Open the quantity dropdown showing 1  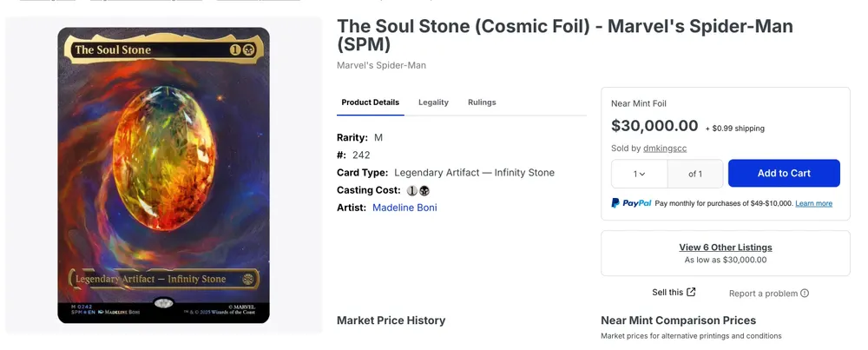[x=640, y=174]
